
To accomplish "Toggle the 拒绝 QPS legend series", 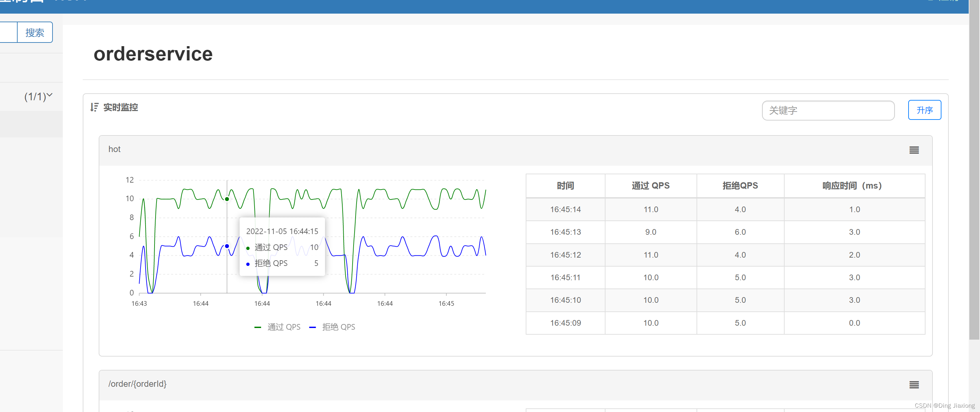I will click(332, 327).
